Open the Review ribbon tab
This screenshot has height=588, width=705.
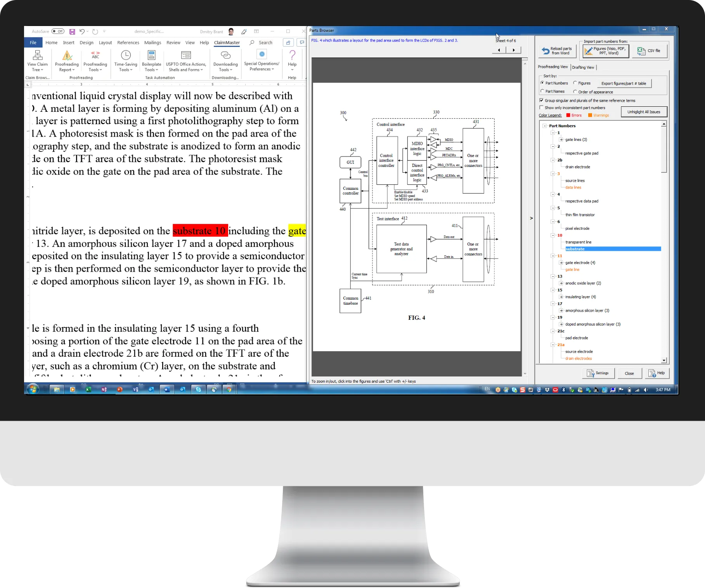[173, 43]
